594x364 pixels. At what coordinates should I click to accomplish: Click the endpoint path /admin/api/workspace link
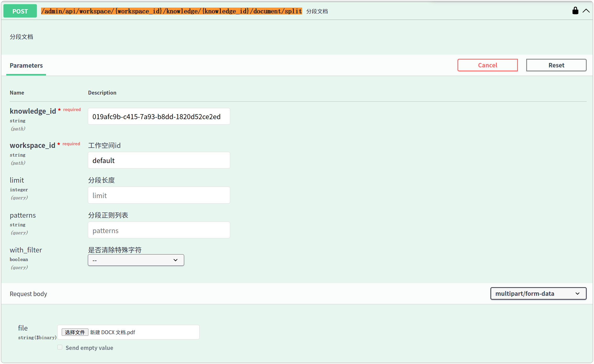(x=171, y=11)
